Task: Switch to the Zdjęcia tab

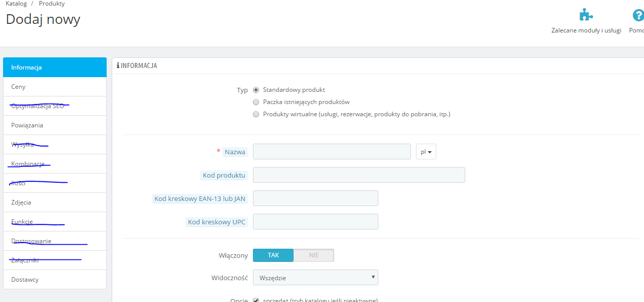Action: (55, 203)
